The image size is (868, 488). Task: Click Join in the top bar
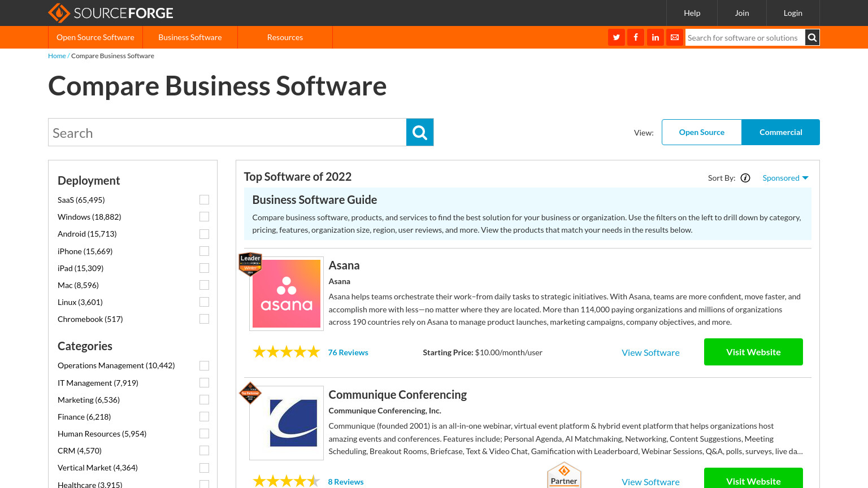(742, 13)
